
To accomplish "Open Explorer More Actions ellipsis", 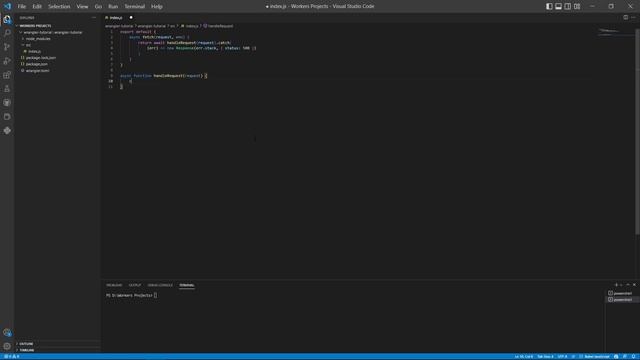I will [94, 18].
